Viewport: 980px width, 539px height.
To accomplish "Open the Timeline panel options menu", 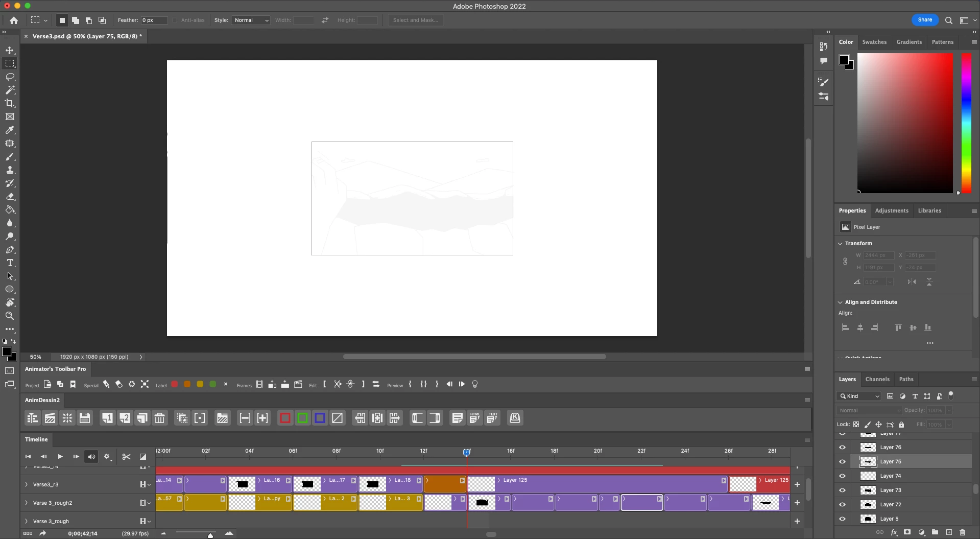I will [x=807, y=439].
